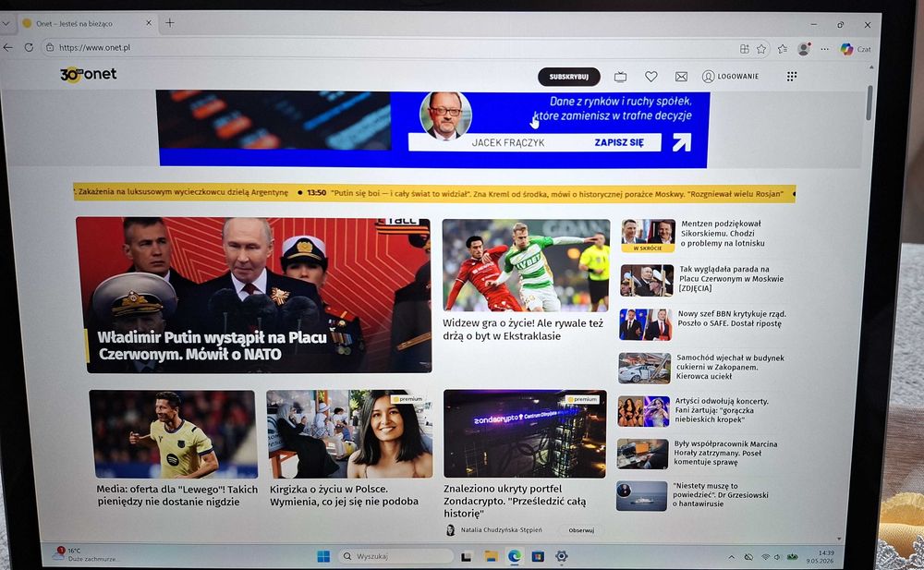This screenshot has width=924, height=570.
Task: Show hidden system tray icons chevron
Action: [731, 556]
